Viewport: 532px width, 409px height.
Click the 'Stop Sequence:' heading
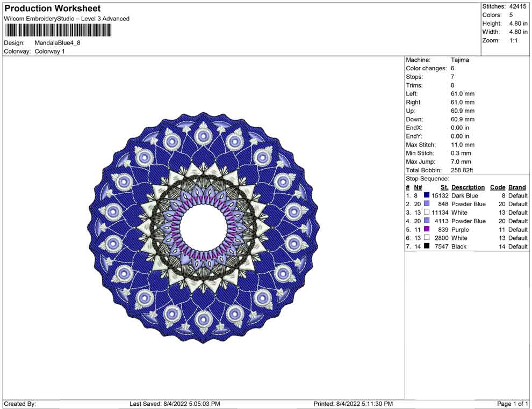[x=427, y=179]
